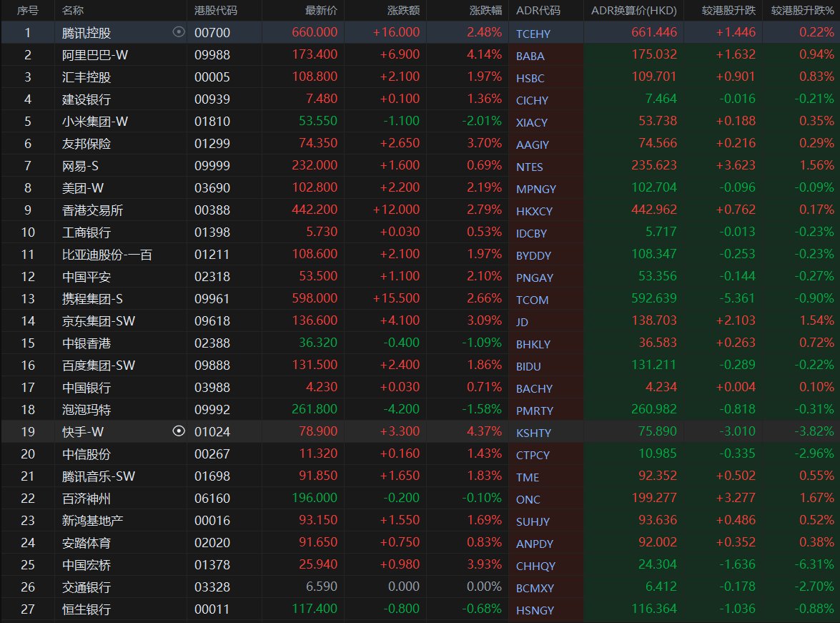Click the circle icon beside 快手-W
840x623 pixels.
[179, 431]
